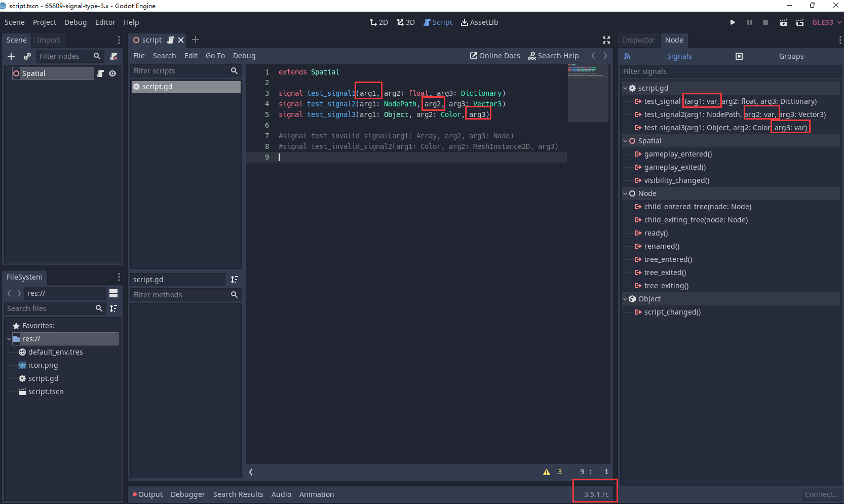This screenshot has width=844, height=504.
Task: Select script.gd in the scripts list
Action: 185,87
